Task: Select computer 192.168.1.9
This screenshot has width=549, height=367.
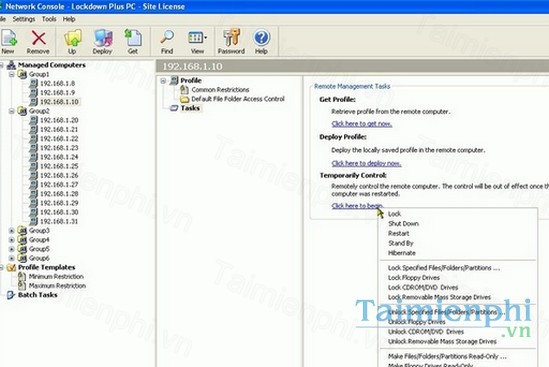Action: pos(57,92)
